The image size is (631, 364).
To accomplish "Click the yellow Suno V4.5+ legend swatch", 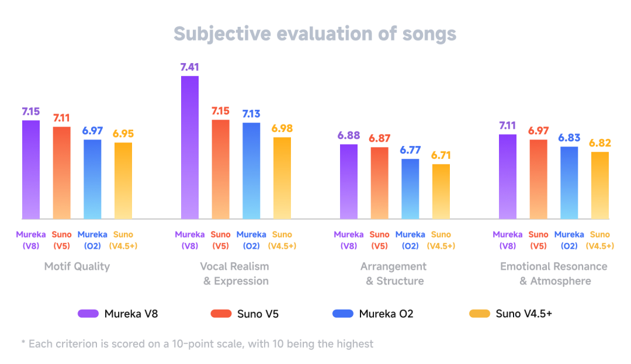I will pyautogui.click(x=479, y=314).
